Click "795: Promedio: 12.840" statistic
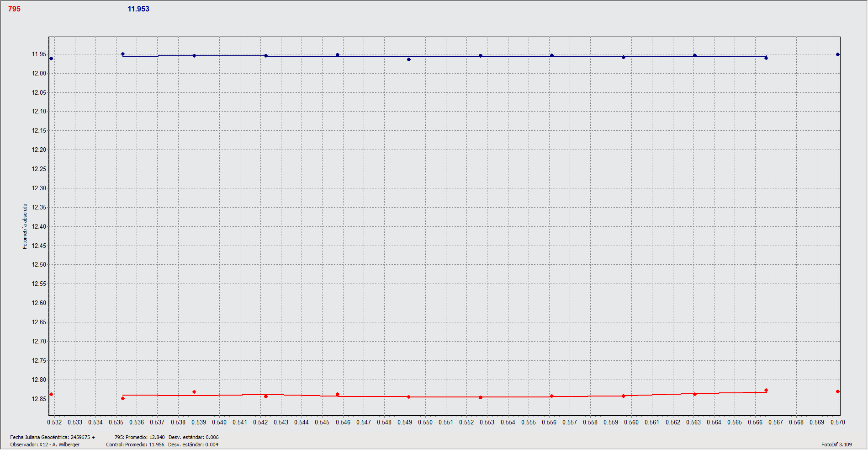 tap(139, 437)
